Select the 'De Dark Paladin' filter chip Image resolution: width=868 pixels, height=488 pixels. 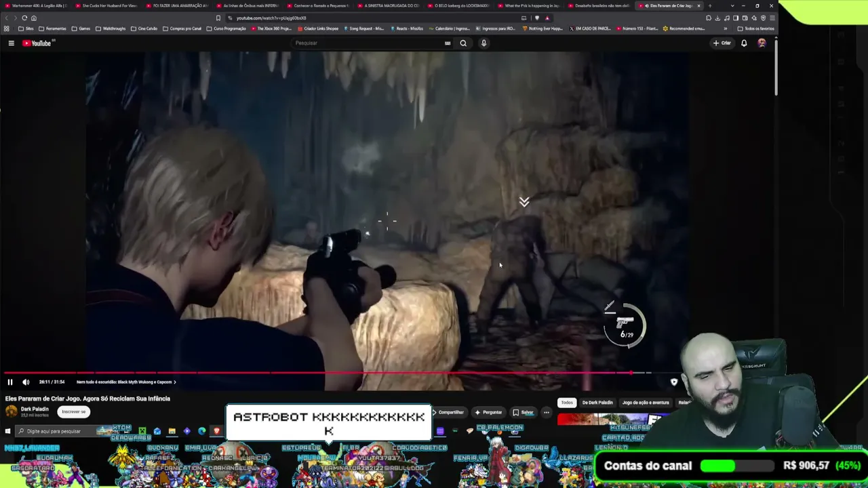(597, 403)
